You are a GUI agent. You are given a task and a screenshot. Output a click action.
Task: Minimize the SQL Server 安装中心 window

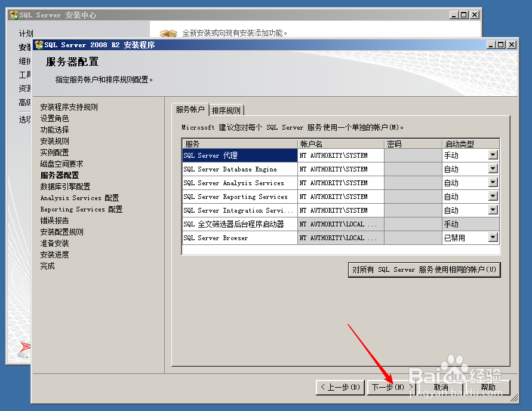pos(454,14)
